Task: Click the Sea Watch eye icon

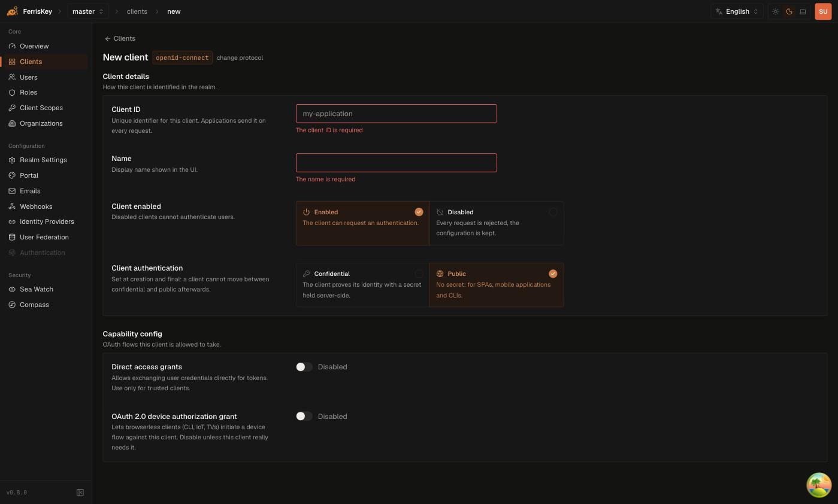Action: point(12,289)
